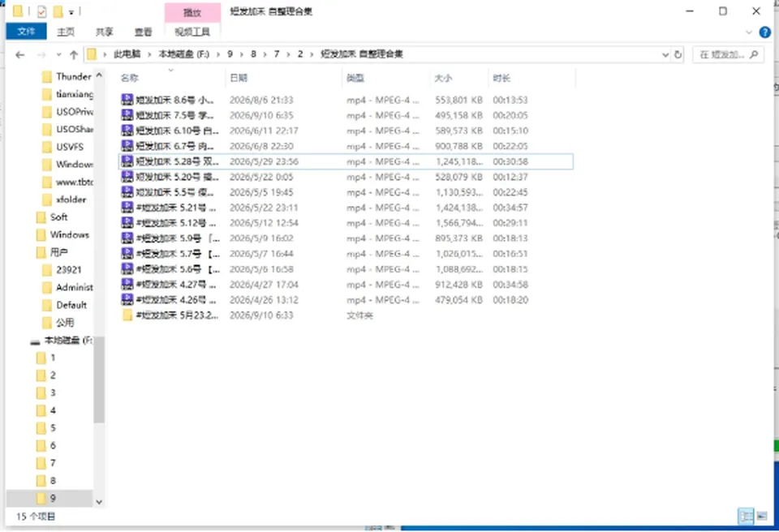Select the folder icon of the 文件夹 row
Viewport: 779px width, 532px height.
pyautogui.click(x=127, y=315)
